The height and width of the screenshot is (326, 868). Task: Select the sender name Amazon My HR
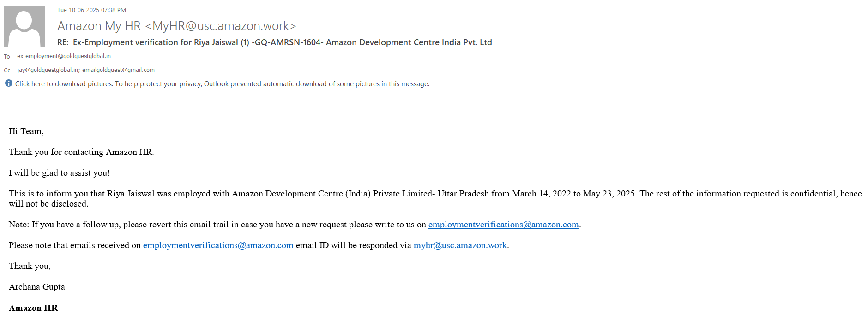coord(99,26)
